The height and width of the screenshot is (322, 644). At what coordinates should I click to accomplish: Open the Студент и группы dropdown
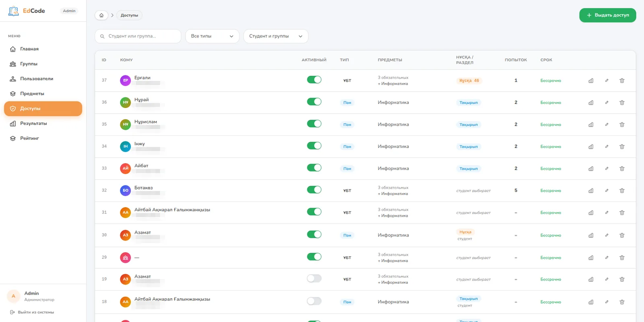coord(276,36)
